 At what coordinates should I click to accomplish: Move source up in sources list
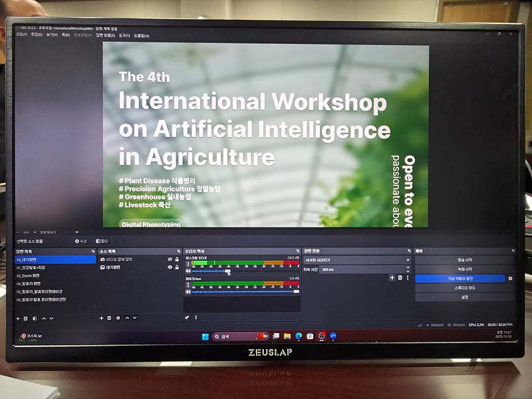pyautogui.click(x=127, y=318)
